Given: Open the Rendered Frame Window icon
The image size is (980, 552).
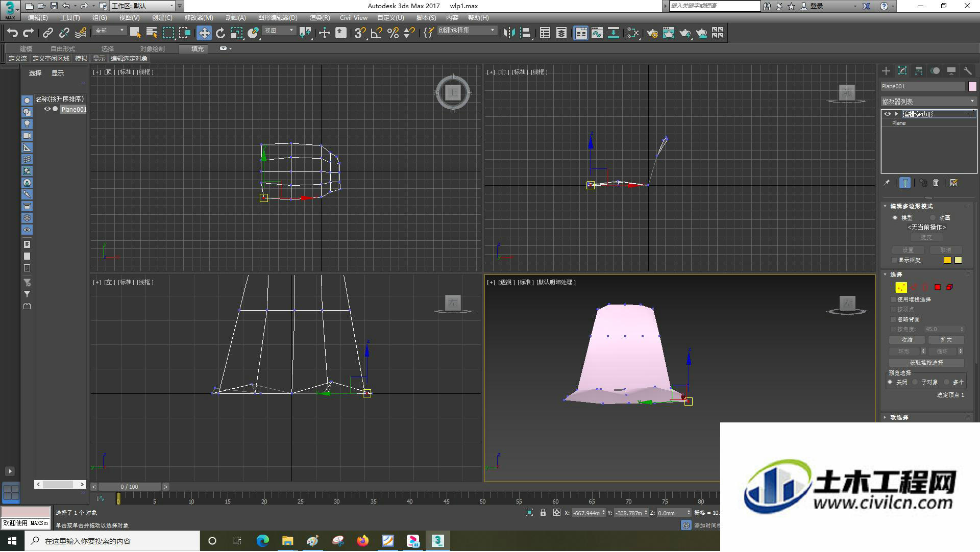Looking at the screenshot, I should [x=669, y=33].
